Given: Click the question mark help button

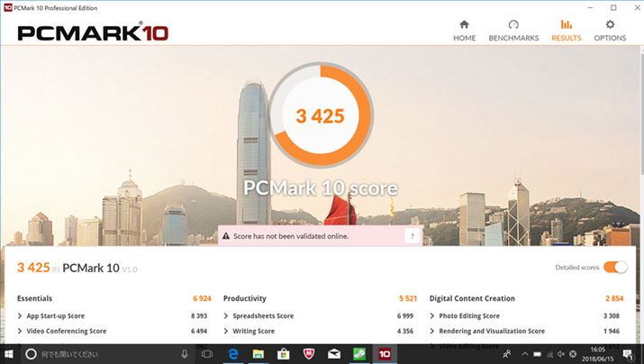Looking at the screenshot, I should point(412,236).
